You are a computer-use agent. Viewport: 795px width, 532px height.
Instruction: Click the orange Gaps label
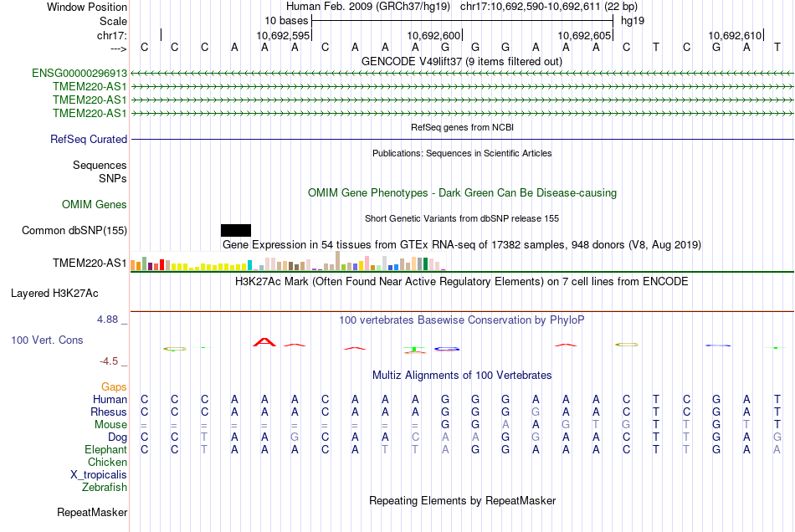(114, 387)
